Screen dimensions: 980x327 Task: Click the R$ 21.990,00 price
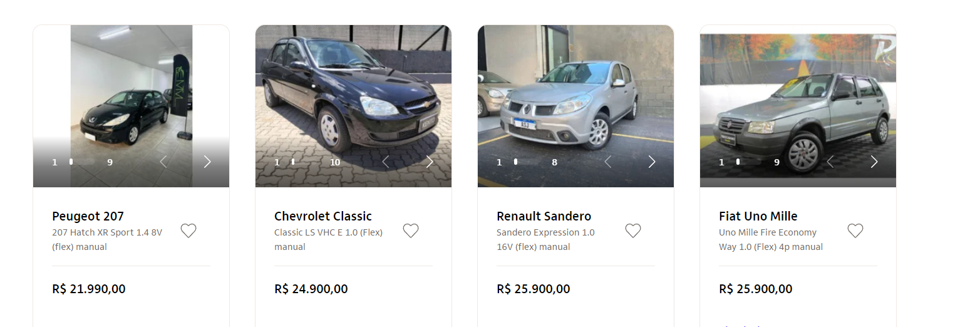[x=89, y=289]
